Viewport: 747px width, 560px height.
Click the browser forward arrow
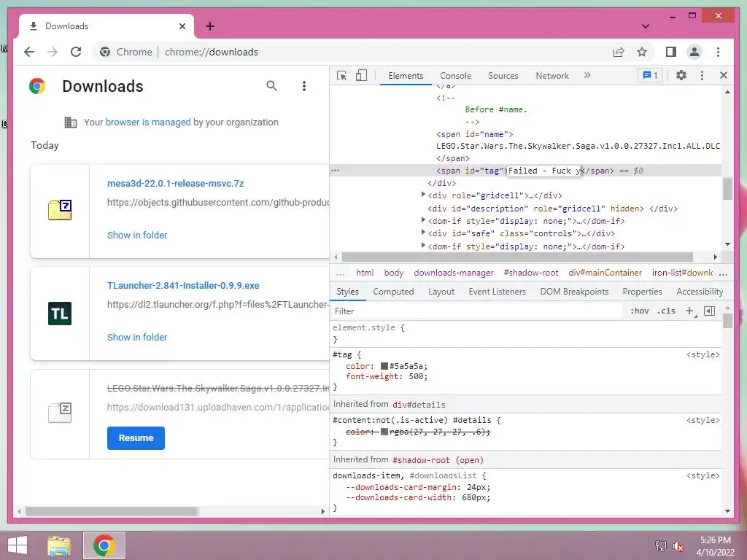pos(53,52)
